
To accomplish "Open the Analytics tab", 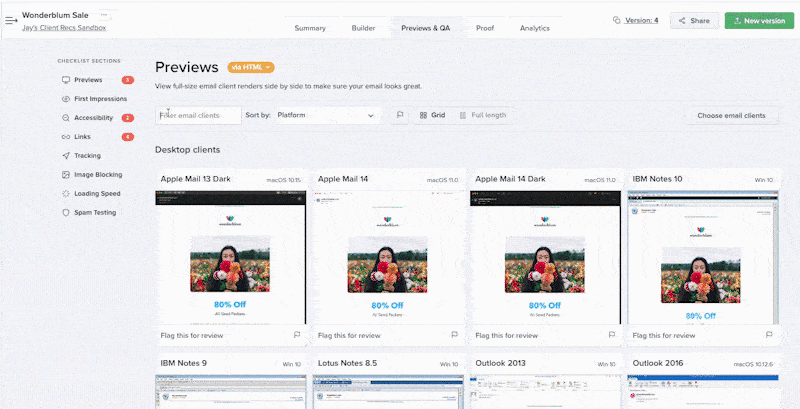I will point(535,28).
